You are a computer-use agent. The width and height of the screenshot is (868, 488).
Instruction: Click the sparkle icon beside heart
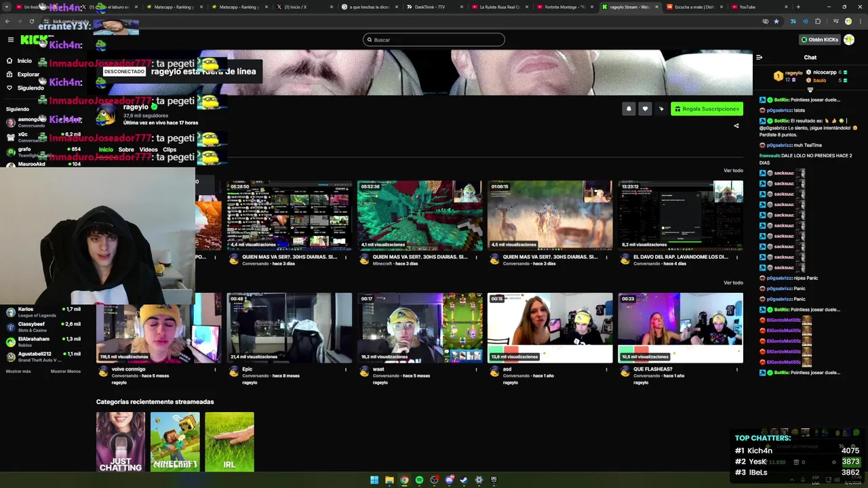661,108
